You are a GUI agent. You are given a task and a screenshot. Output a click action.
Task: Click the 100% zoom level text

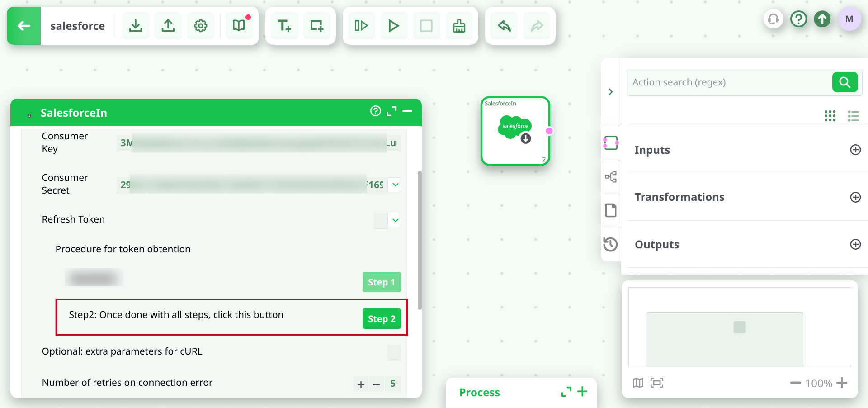(x=819, y=384)
